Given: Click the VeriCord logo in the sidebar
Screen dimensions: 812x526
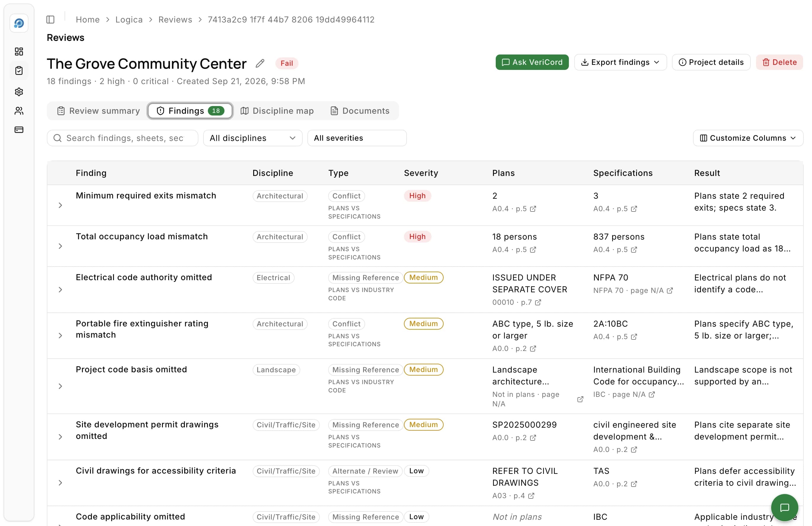Looking at the screenshot, I should coord(19,23).
